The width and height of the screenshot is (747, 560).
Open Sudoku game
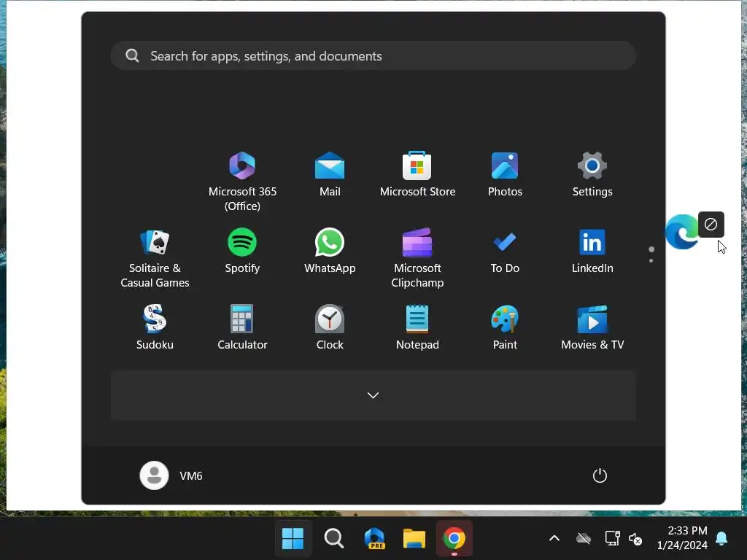(x=155, y=327)
